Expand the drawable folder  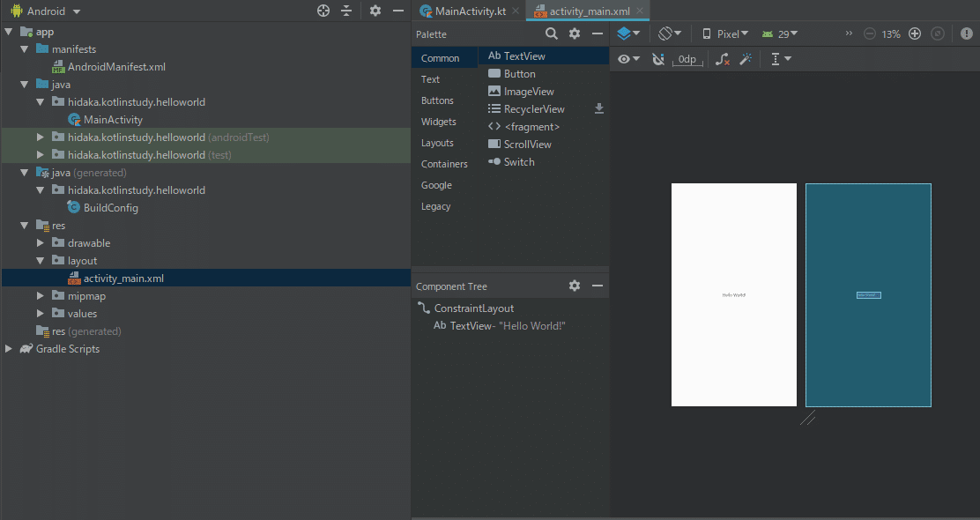point(40,242)
